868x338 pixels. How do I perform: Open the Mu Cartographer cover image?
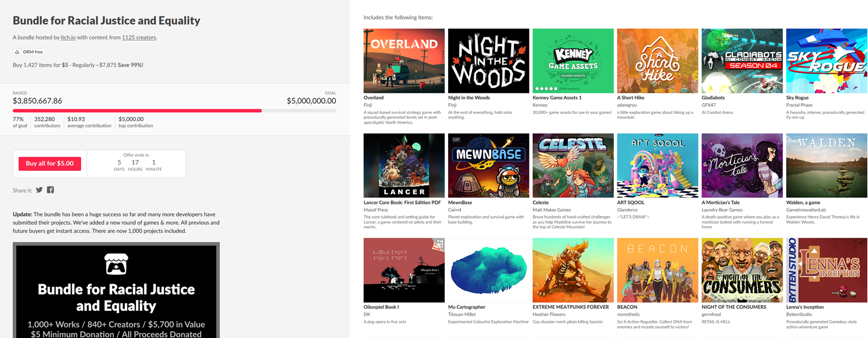[x=489, y=270]
